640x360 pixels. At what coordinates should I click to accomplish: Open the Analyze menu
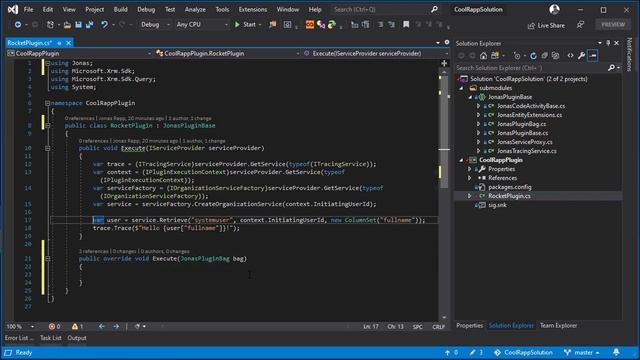click(195, 9)
